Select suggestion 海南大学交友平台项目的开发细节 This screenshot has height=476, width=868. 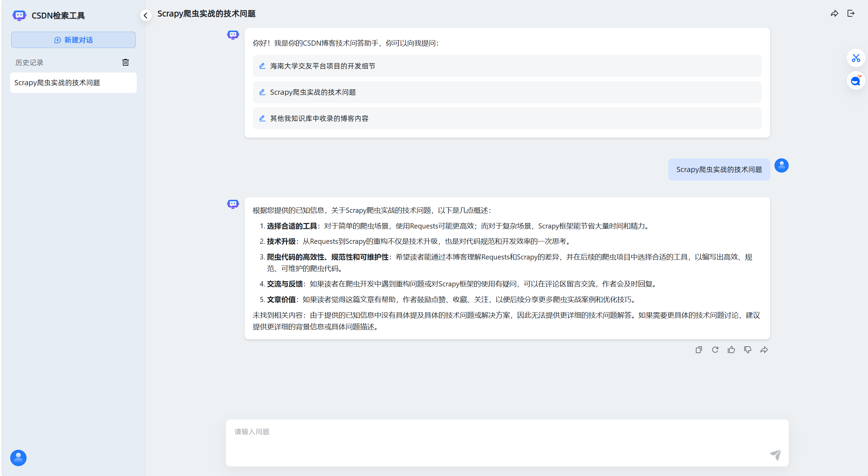(507, 66)
